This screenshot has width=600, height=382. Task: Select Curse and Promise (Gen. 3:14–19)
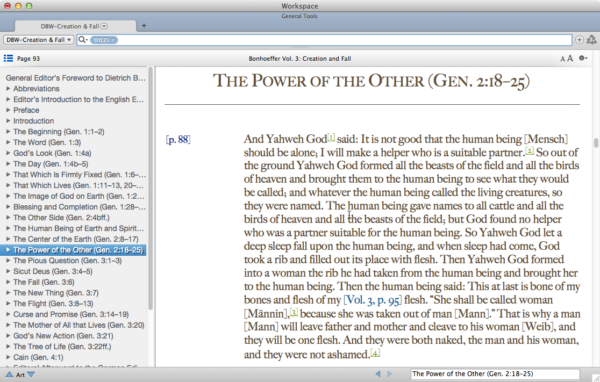click(71, 314)
